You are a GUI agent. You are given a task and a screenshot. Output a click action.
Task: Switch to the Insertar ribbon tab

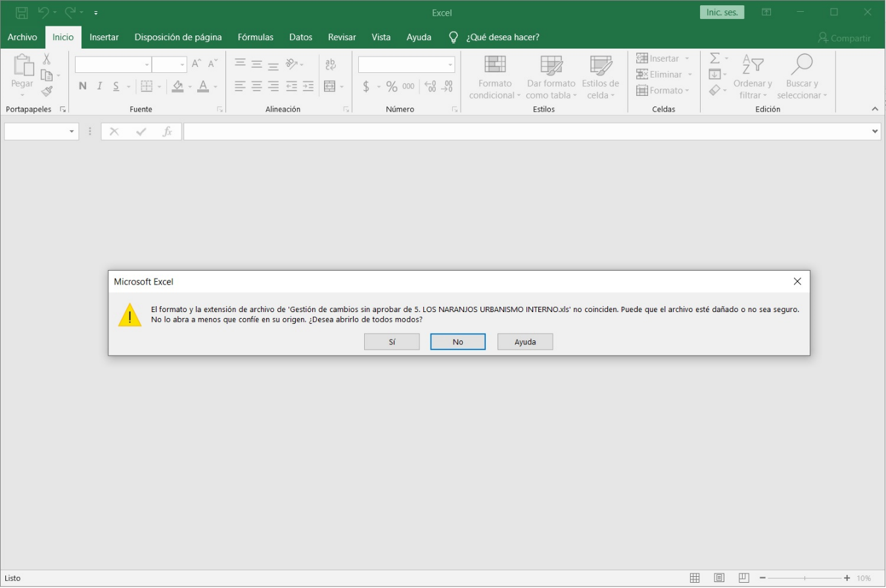coord(104,37)
